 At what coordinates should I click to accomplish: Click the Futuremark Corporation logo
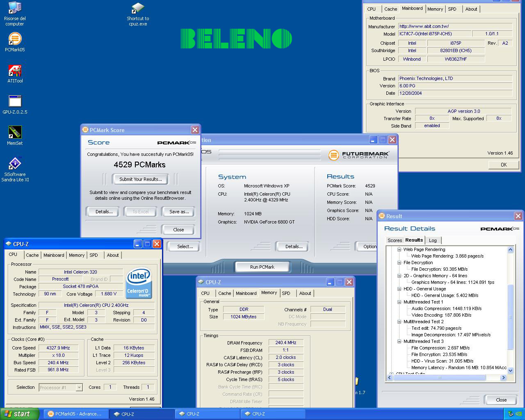click(x=359, y=155)
